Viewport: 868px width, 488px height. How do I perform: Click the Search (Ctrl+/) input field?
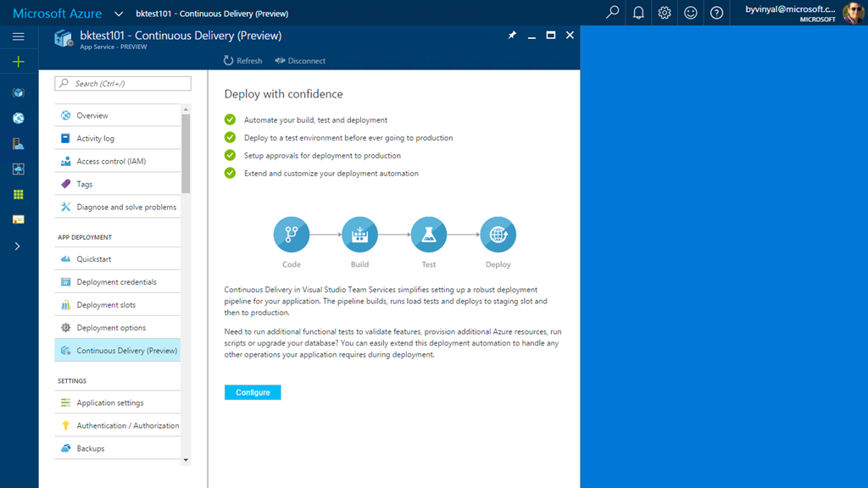tap(123, 84)
